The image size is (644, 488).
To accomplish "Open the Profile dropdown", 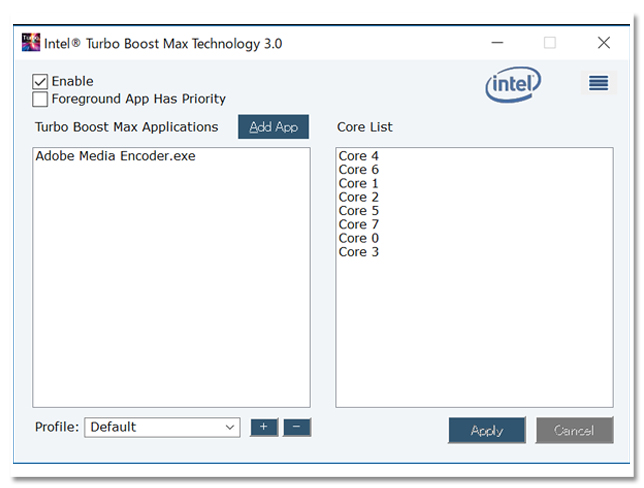I will point(162,427).
